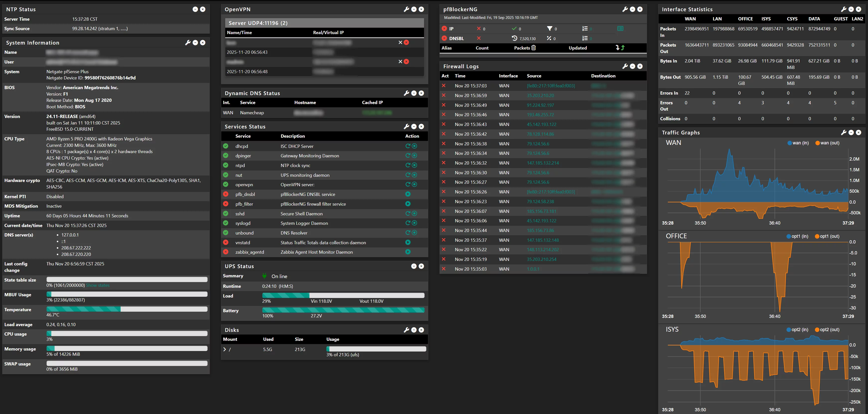Click source IP 35.203.210.20 in Firewall Logs
Image resolution: width=868 pixels, height=414 pixels.
(540, 95)
